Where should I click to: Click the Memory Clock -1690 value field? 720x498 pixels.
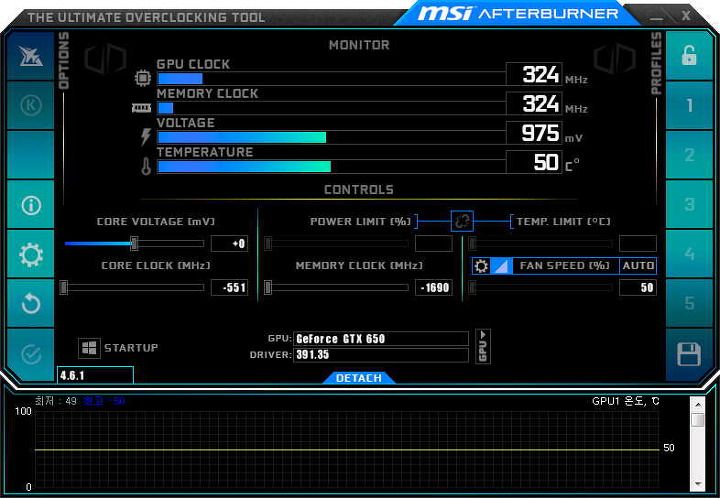pyautogui.click(x=433, y=288)
